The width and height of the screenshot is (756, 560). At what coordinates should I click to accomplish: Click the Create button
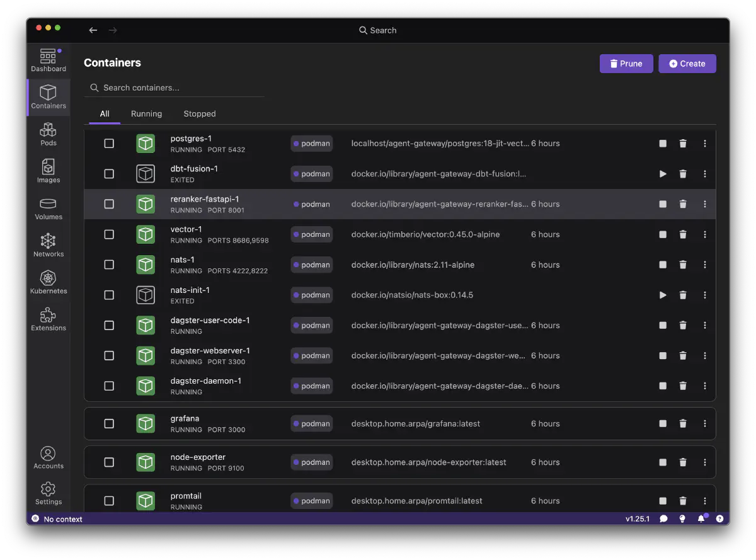coord(687,64)
